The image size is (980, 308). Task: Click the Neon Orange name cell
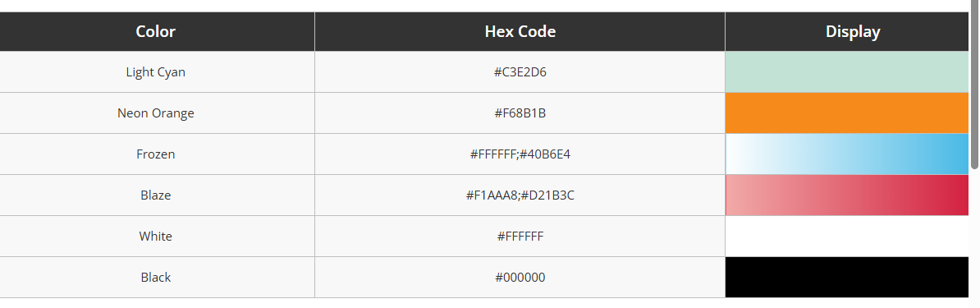(x=156, y=113)
